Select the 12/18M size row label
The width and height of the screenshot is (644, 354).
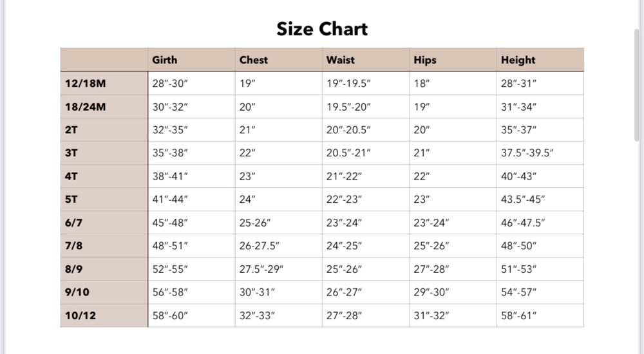(86, 84)
